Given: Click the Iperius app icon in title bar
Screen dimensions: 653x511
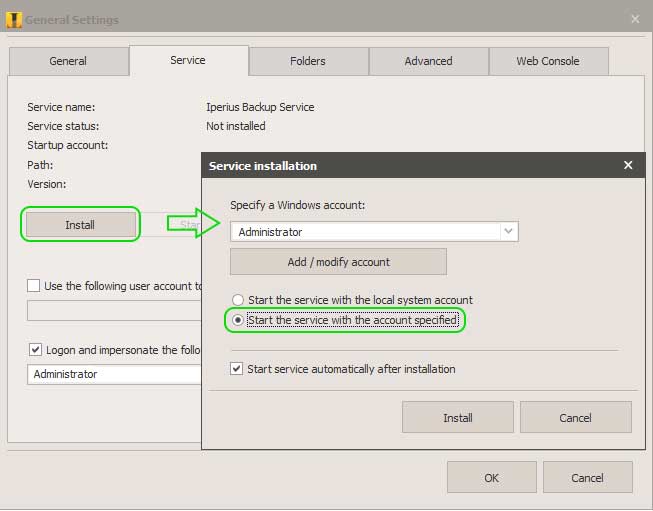Looking at the screenshot, I should point(14,20).
